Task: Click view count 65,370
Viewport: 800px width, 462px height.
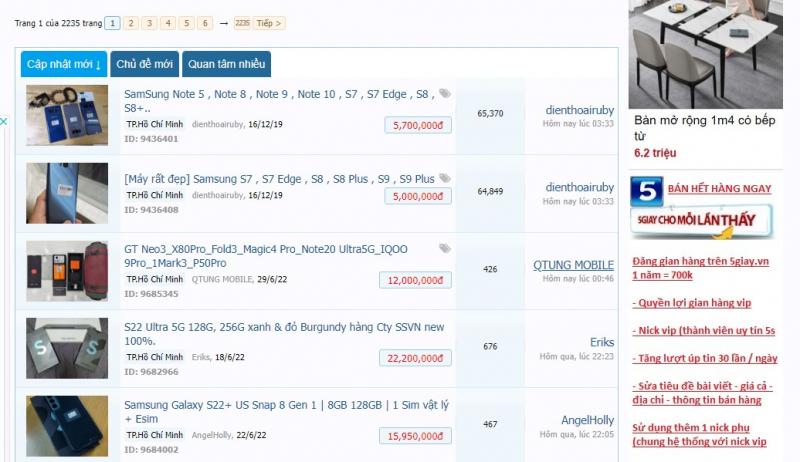Action: pos(490,114)
